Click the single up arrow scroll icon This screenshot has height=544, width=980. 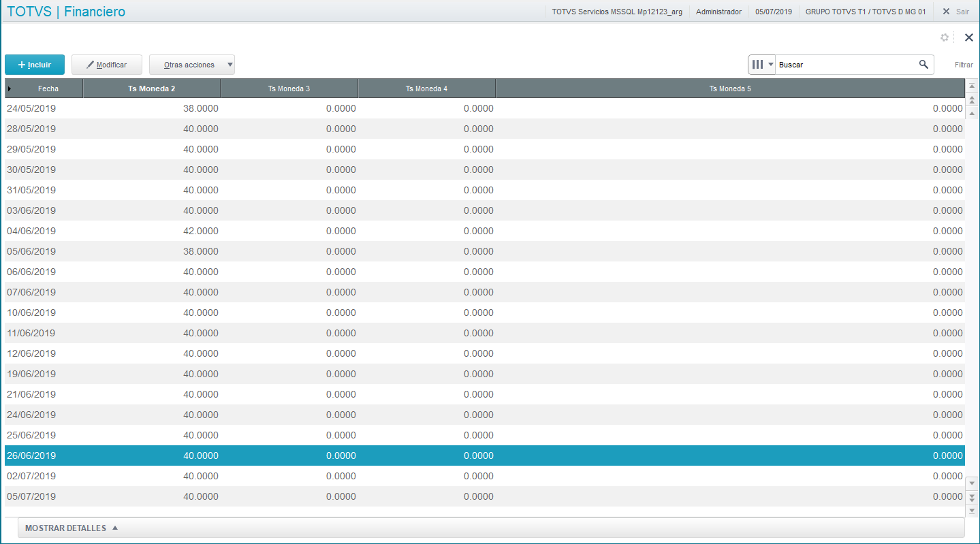tap(972, 113)
